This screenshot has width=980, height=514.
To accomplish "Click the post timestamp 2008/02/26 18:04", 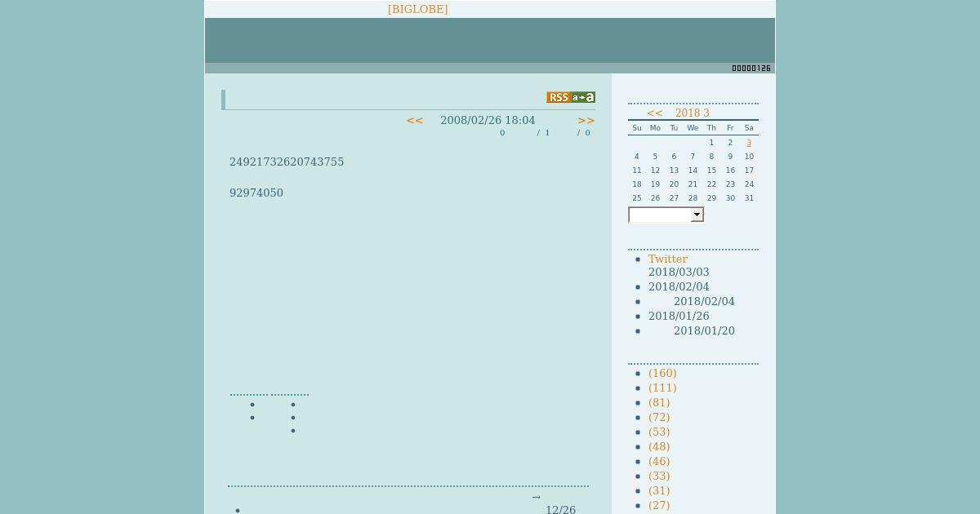I will coord(488,120).
